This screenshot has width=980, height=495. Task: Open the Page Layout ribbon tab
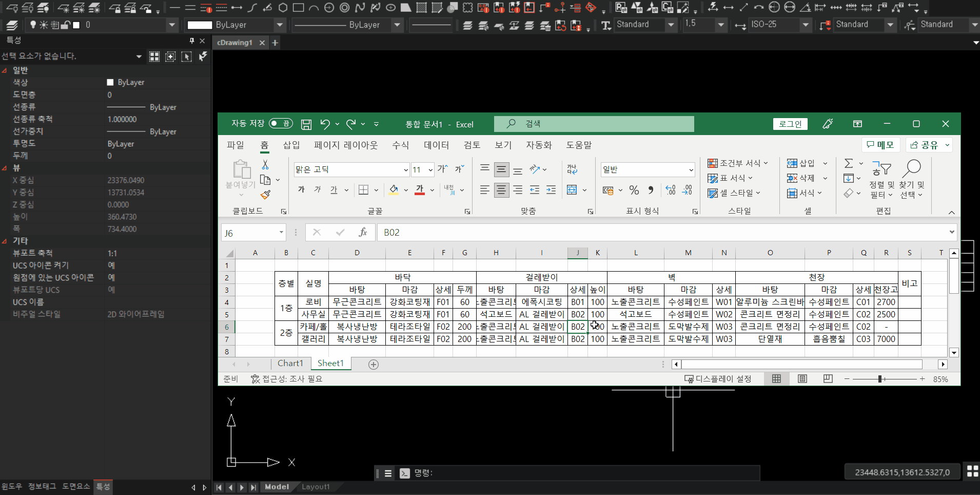346,145
